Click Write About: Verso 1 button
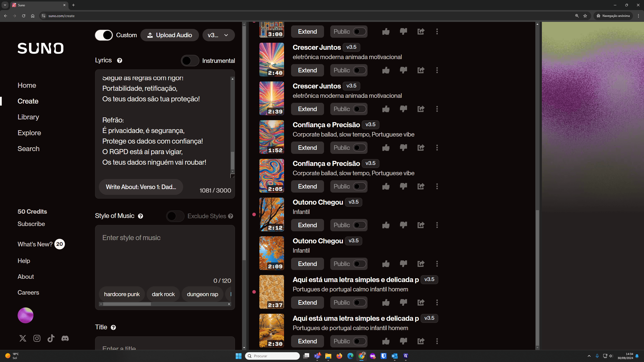Screen dimensions: 644x362 (x=141, y=187)
